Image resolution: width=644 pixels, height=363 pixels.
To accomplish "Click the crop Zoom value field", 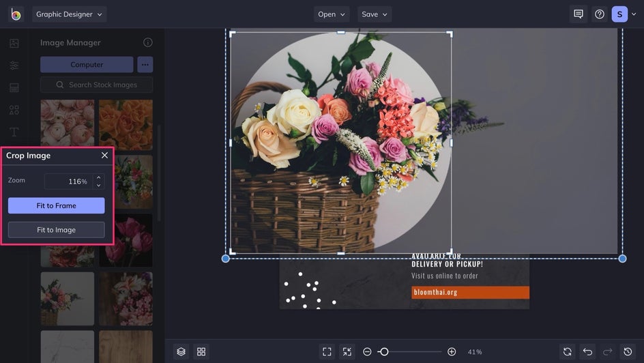I will [68, 181].
